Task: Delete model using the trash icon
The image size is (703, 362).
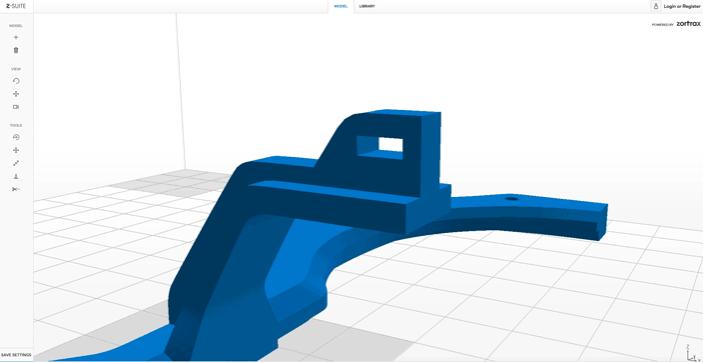Action: 16,50
